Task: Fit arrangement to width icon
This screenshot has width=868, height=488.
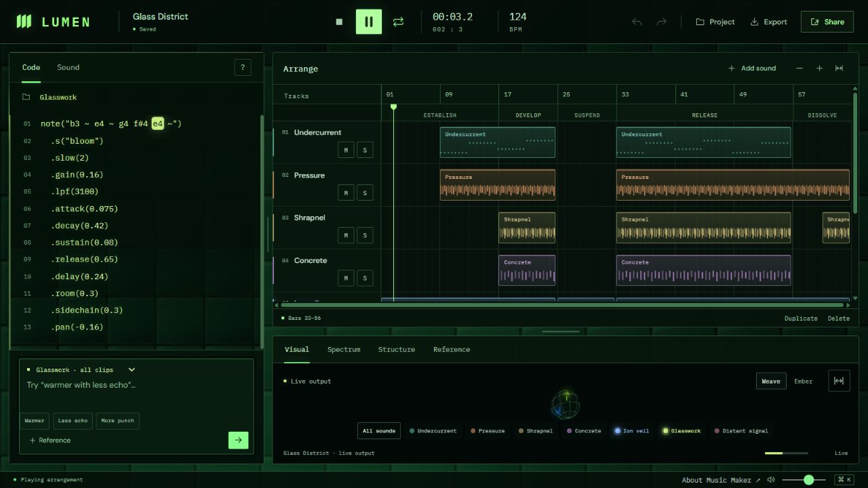Action: click(x=839, y=68)
